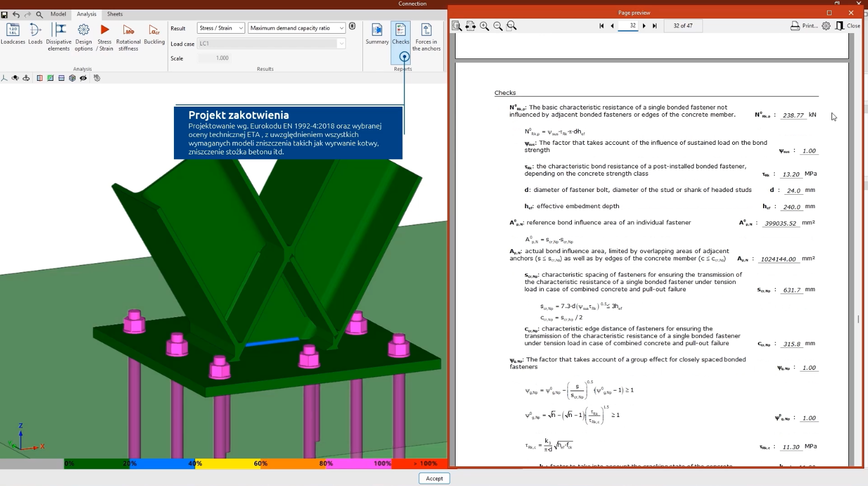Open Forces in the anchors report
This screenshot has height=486, width=868.
[x=426, y=34]
